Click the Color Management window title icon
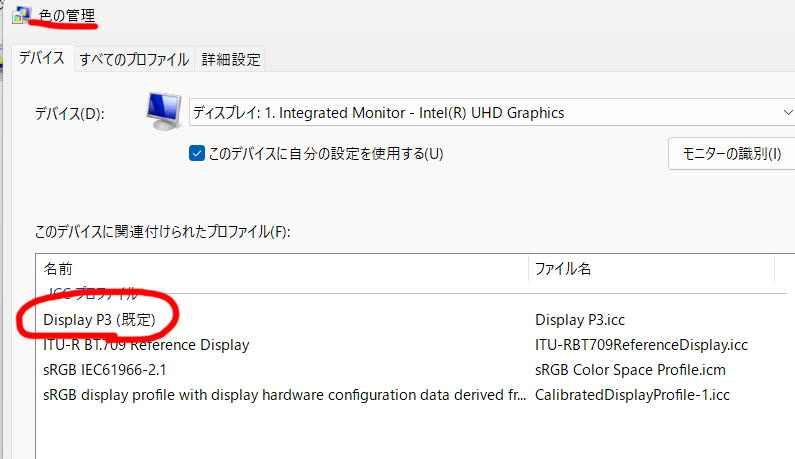Viewport: 795px width, 459px height. [22, 15]
